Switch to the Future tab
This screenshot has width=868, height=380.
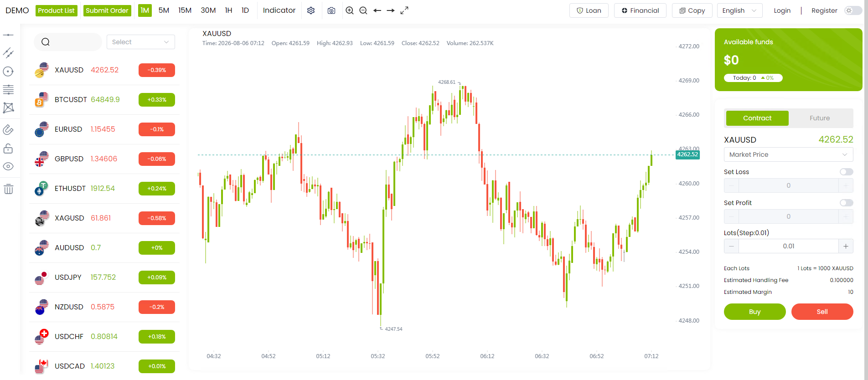(x=820, y=118)
